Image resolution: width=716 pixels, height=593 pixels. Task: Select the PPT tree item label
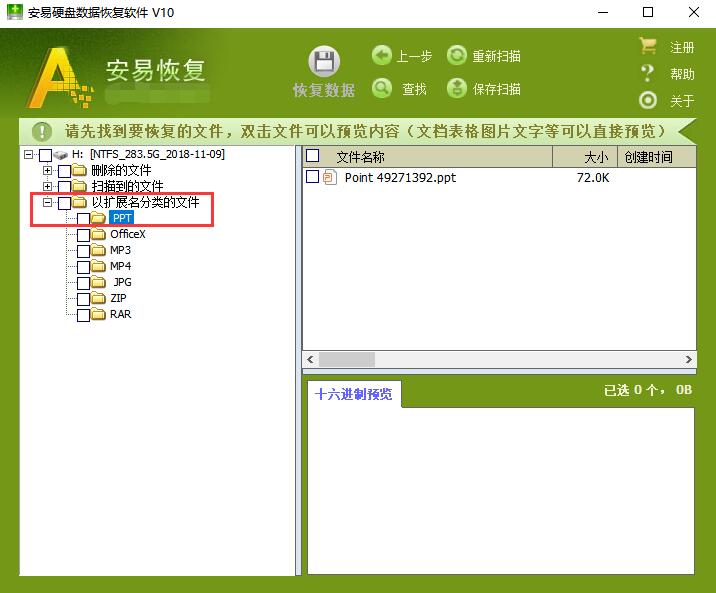point(122,218)
